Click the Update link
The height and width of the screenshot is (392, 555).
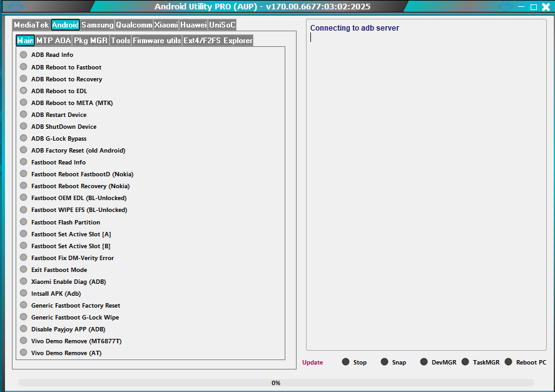(x=312, y=361)
